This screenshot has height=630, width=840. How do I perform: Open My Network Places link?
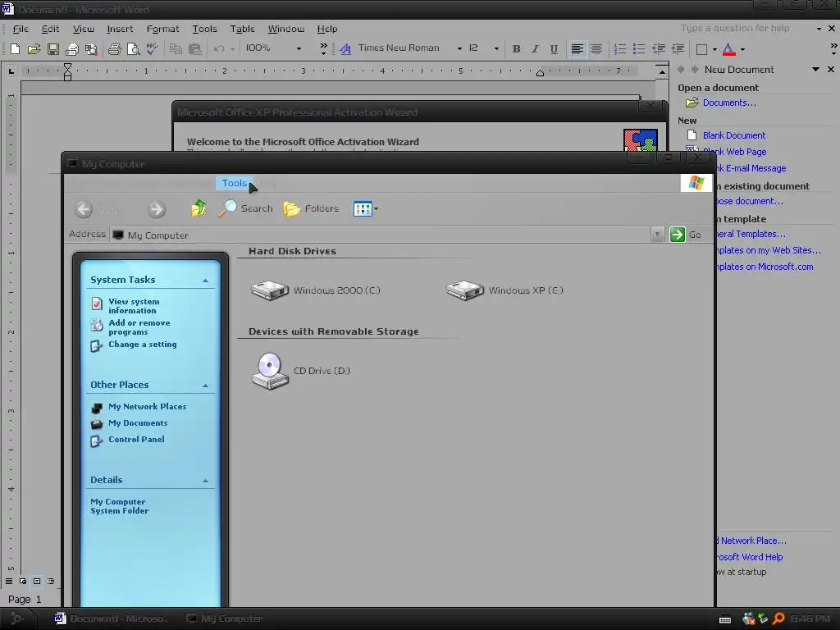(148, 407)
